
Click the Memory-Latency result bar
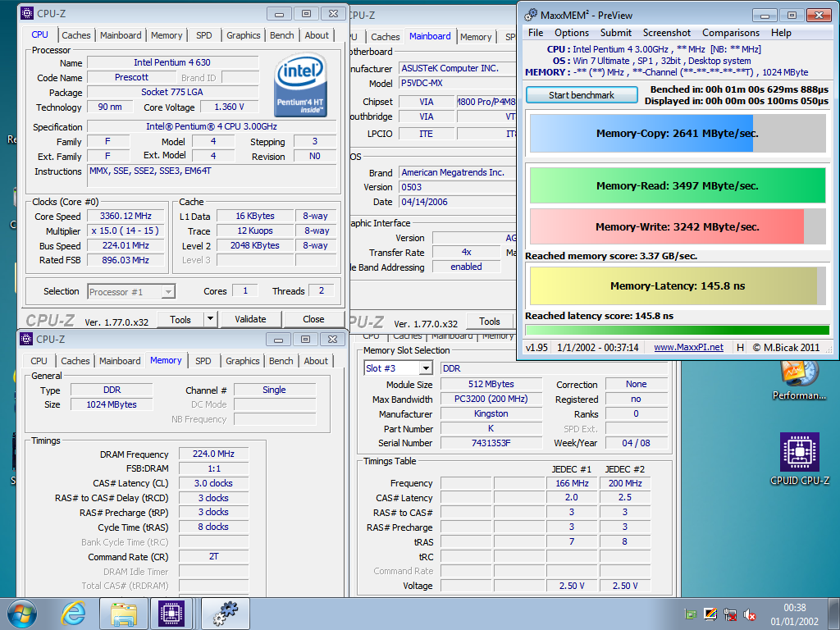pos(678,285)
